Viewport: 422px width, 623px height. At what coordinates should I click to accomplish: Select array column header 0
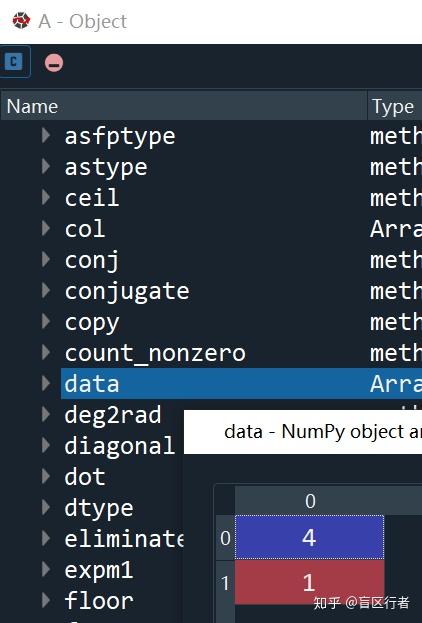(x=310, y=501)
